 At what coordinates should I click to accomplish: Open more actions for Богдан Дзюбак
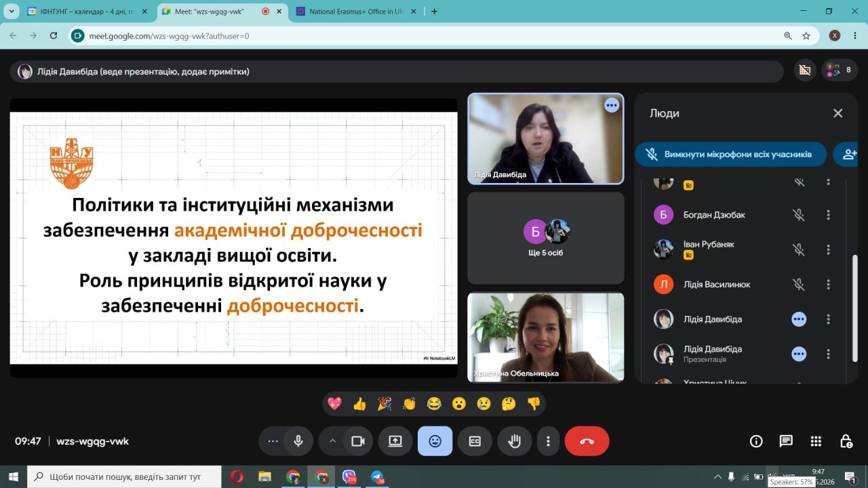828,215
